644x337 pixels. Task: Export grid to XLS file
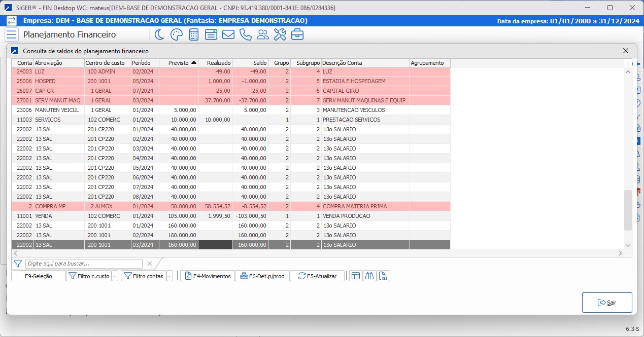click(x=384, y=276)
